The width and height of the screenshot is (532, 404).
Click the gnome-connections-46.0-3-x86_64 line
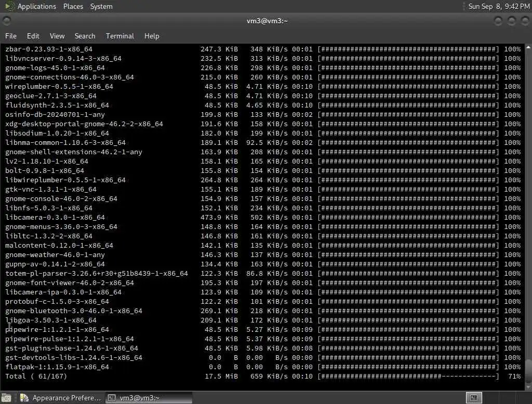tap(263, 77)
